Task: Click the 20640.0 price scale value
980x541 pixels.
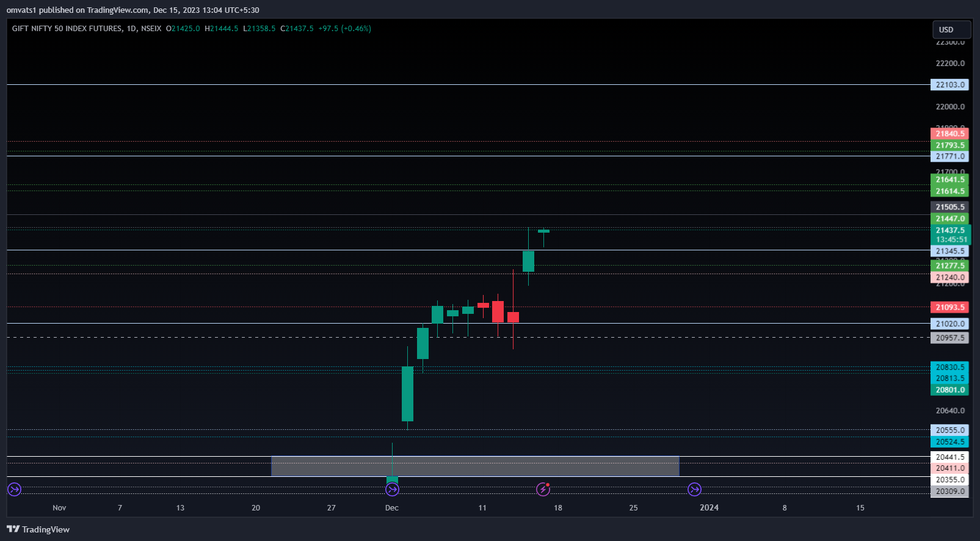Action: (950, 410)
